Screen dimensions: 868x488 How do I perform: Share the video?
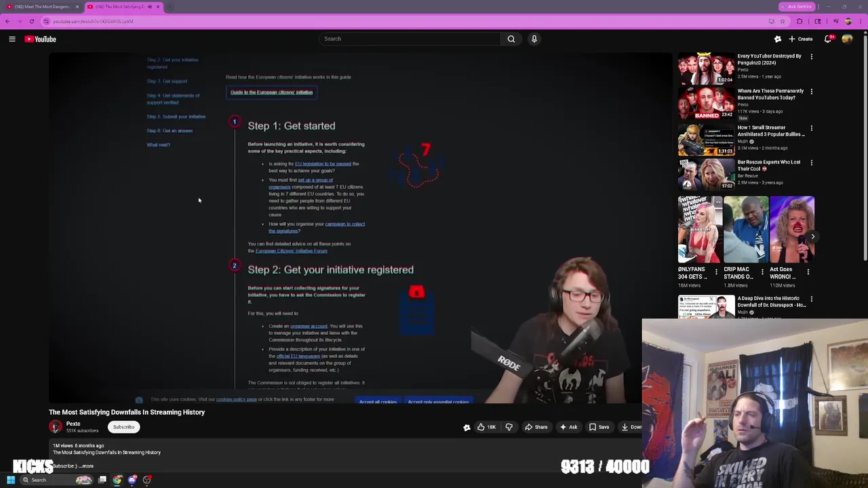click(x=536, y=427)
